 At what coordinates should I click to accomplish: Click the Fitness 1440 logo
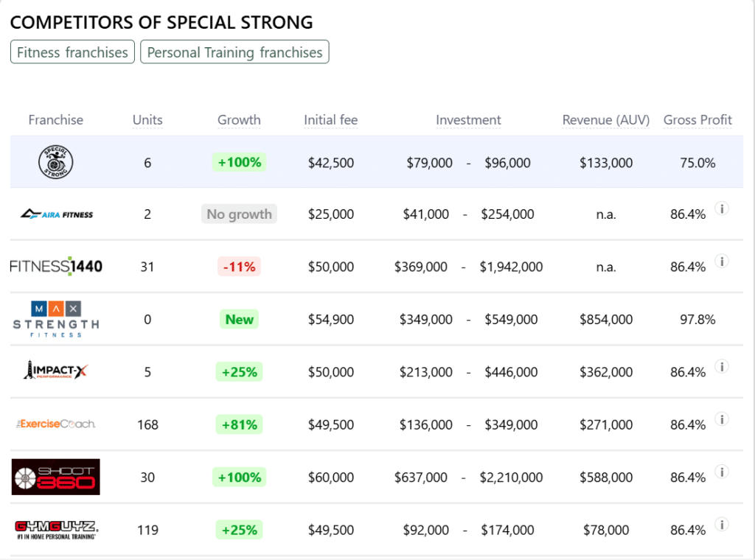pyautogui.click(x=56, y=266)
